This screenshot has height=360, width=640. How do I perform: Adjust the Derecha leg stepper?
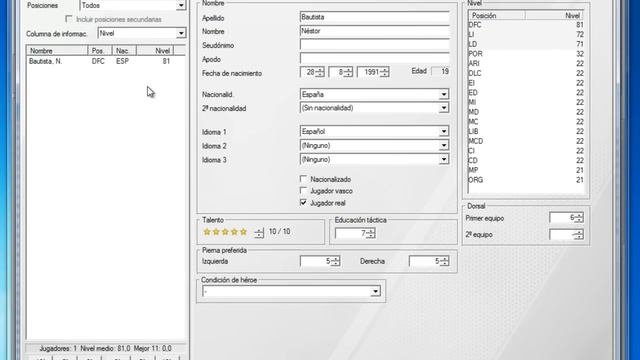click(x=444, y=261)
